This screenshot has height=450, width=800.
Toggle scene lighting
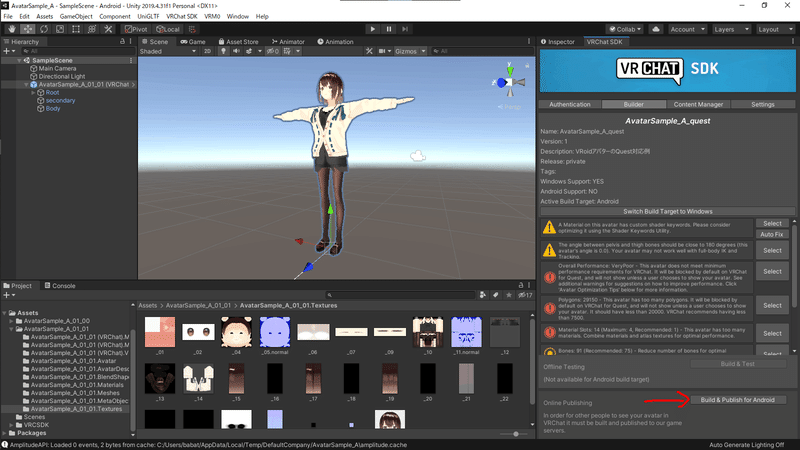pyautogui.click(x=223, y=51)
